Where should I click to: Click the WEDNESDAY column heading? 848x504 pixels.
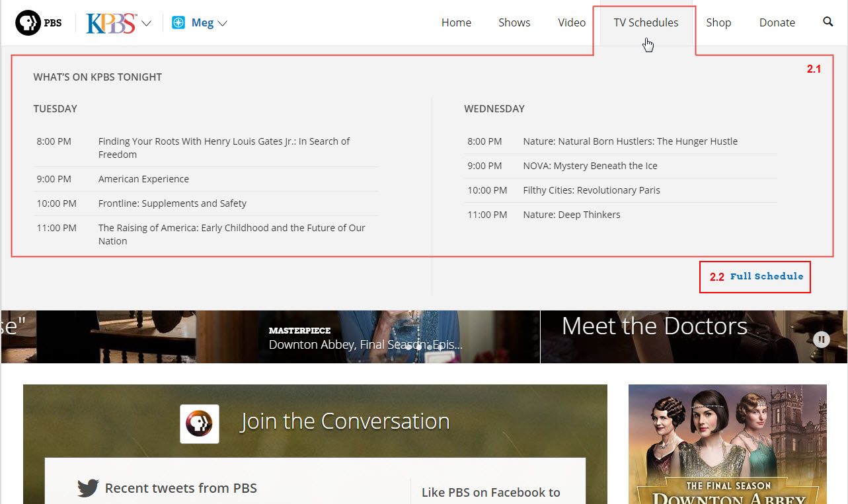coord(494,109)
